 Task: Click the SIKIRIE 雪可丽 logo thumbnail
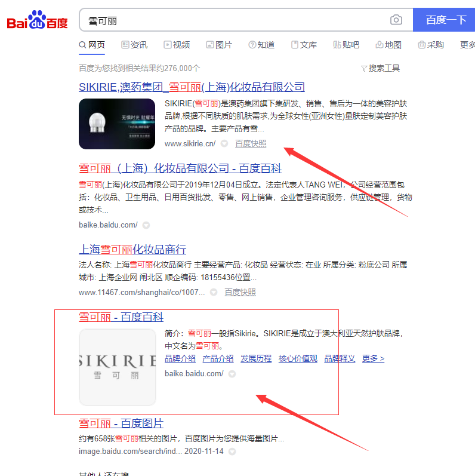[x=118, y=367]
